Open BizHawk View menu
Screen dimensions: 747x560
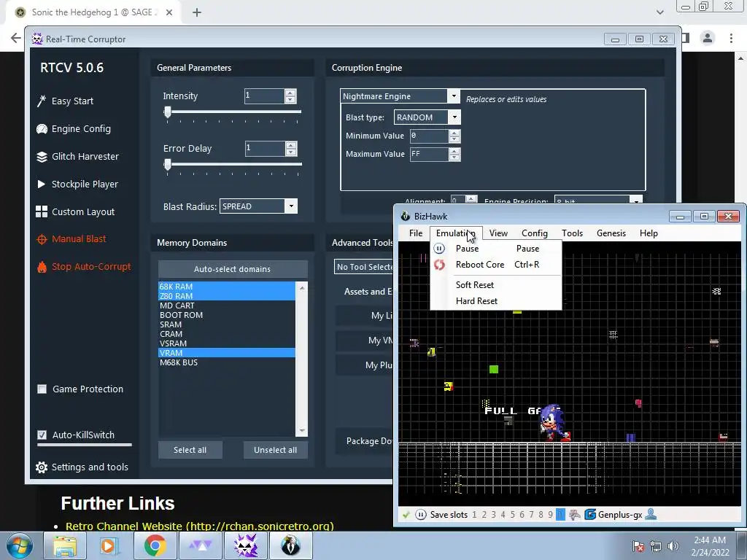coord(498,233)
